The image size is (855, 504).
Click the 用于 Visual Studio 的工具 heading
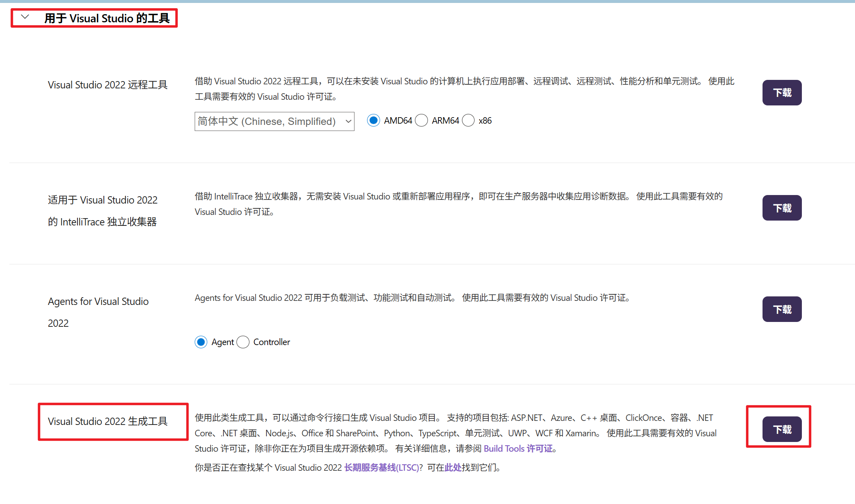pyautogui.click(x=107, y=18)
